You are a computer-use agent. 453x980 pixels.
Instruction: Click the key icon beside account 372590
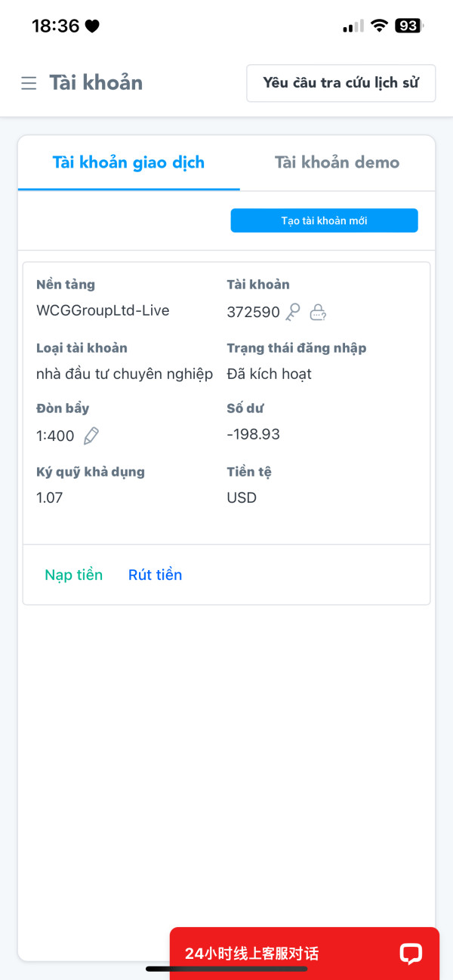point(294,311)
